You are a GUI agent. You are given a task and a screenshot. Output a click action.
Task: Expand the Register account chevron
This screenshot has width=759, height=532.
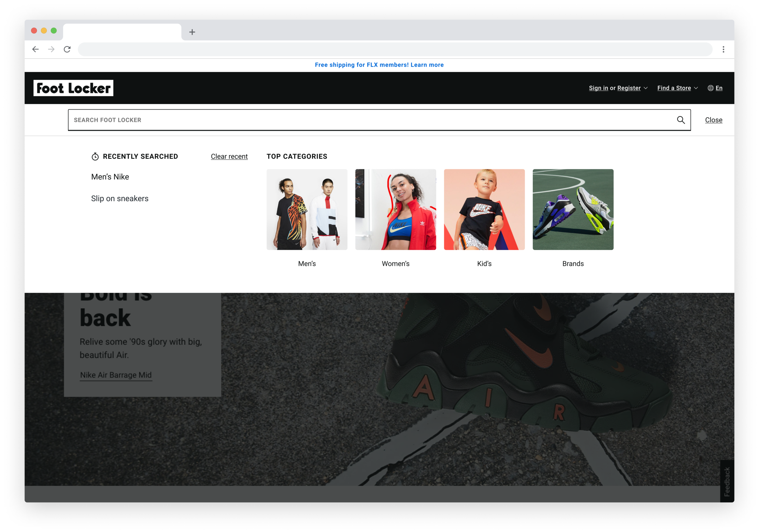click(x=646, y=88)
